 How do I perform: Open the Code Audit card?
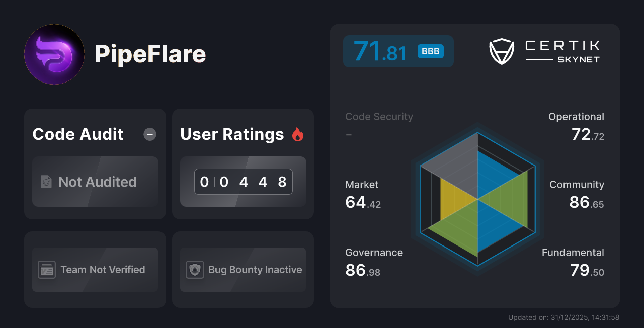tap(95, 163)
